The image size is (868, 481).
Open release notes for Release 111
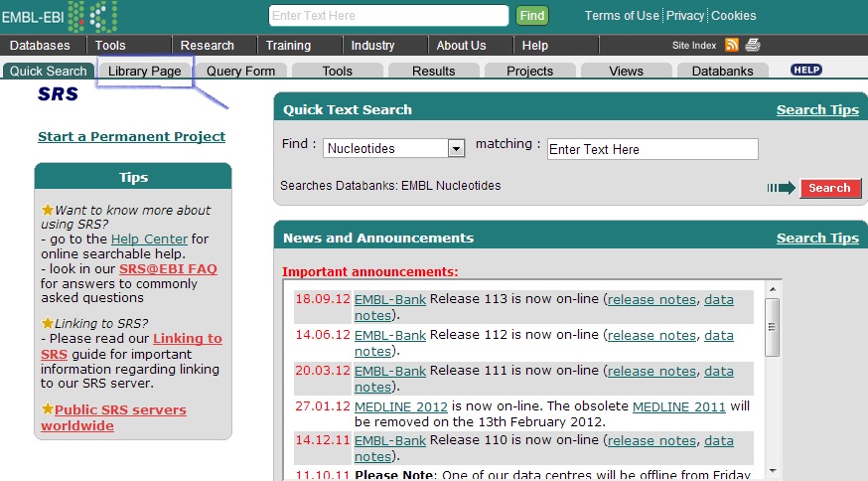pyautogui.click(x=651, y=371)
